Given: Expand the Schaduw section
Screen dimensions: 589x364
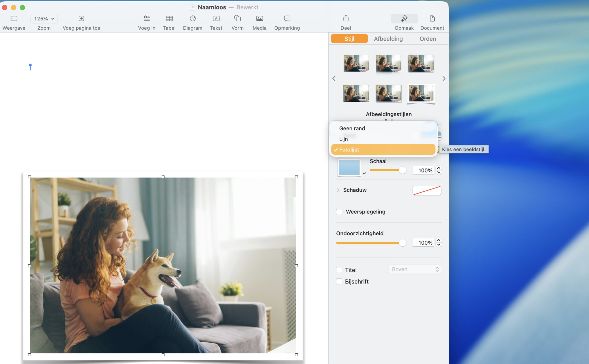Looking at the screenshot, I should [338, 190].
